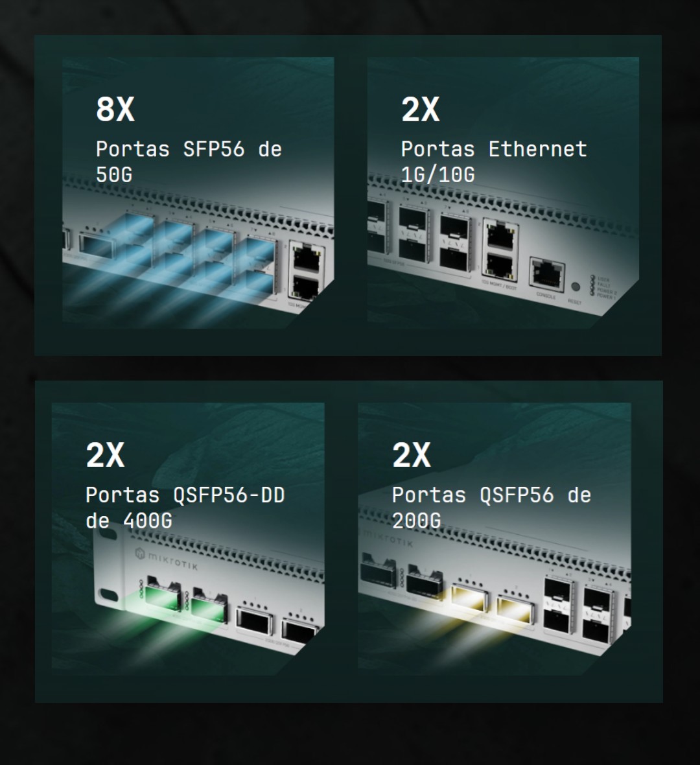Click the CONSOLE RJ45 port
The image size is (700, 765).
pyautogui.click(x=547, y=275)
